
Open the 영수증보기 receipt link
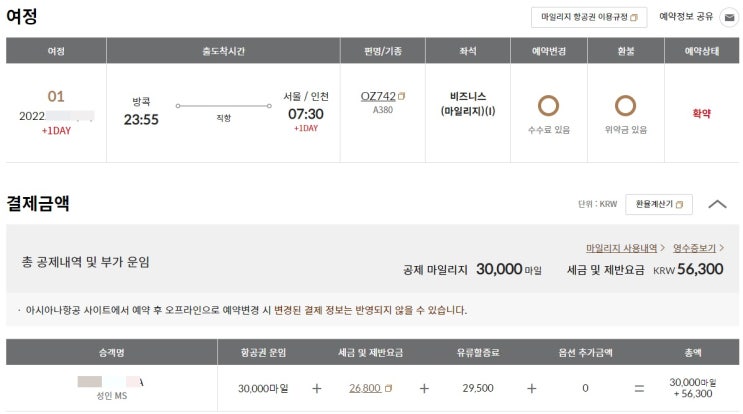696,247
